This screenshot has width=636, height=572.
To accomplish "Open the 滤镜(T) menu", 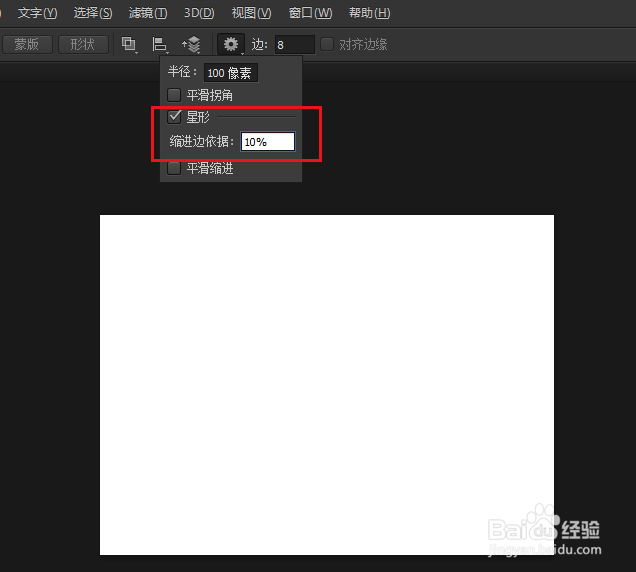I will 148,13.
